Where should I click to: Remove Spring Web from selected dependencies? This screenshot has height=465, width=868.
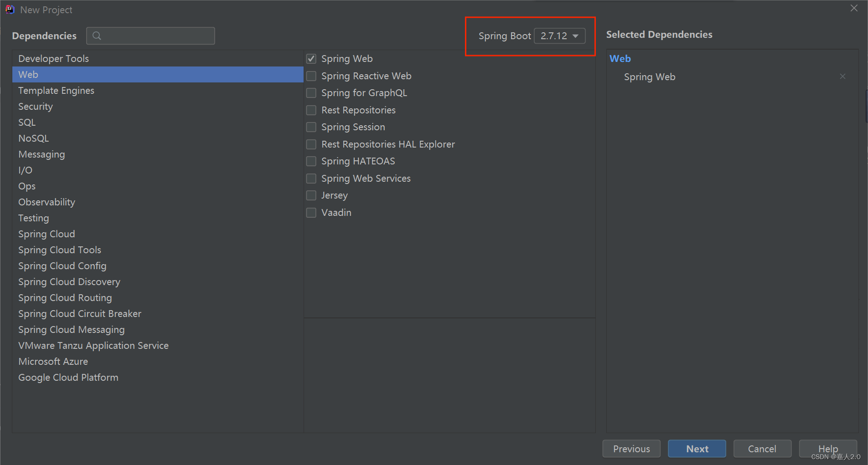[x=842, y=77]
